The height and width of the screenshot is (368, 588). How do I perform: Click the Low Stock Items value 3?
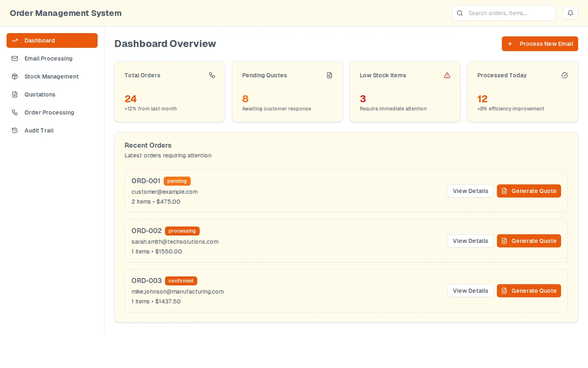pyautogui.click(x=363, y=99)
